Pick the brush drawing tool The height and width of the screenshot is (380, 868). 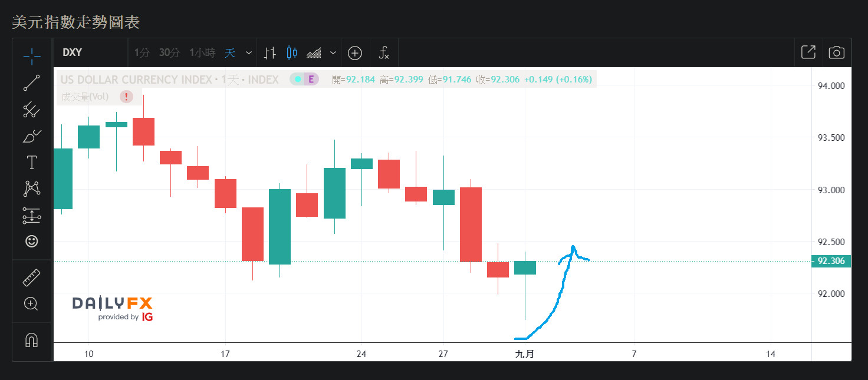pyautogui.click(x=32, y=136)
